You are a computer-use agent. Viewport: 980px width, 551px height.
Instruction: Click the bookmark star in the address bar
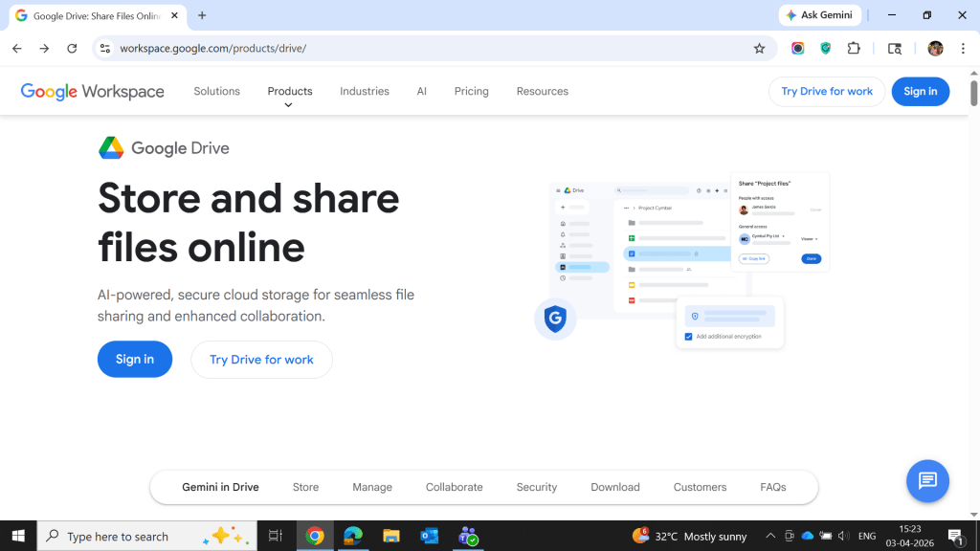(759, 48)
